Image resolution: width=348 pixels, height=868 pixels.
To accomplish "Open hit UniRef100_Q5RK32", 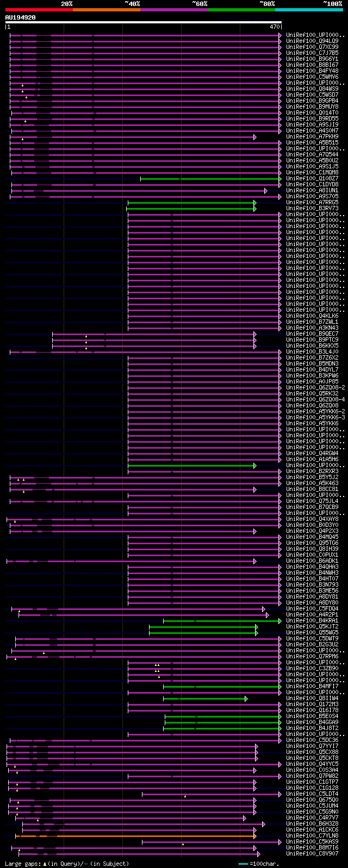I will point(312,393).
